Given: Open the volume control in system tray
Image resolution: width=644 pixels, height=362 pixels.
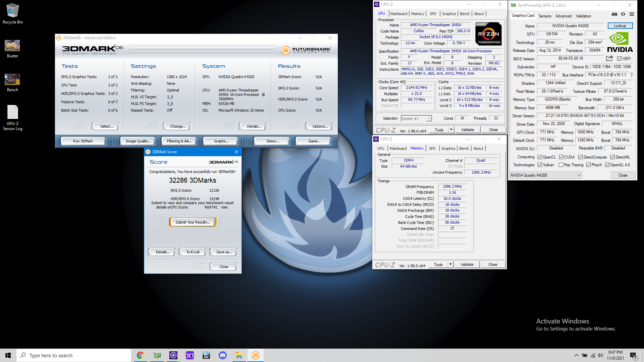Looking at the screenshot, I should pos(600,355).
